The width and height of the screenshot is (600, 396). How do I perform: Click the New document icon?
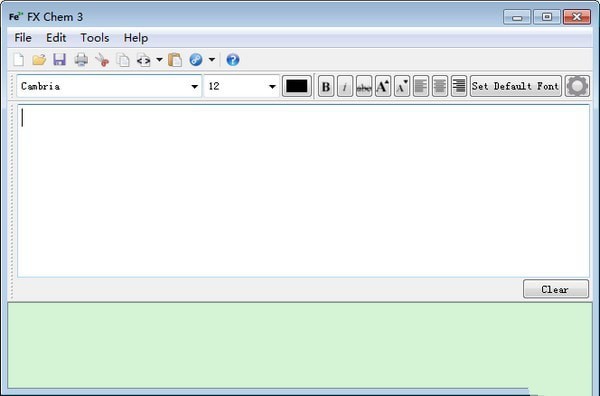coord(19,60)
